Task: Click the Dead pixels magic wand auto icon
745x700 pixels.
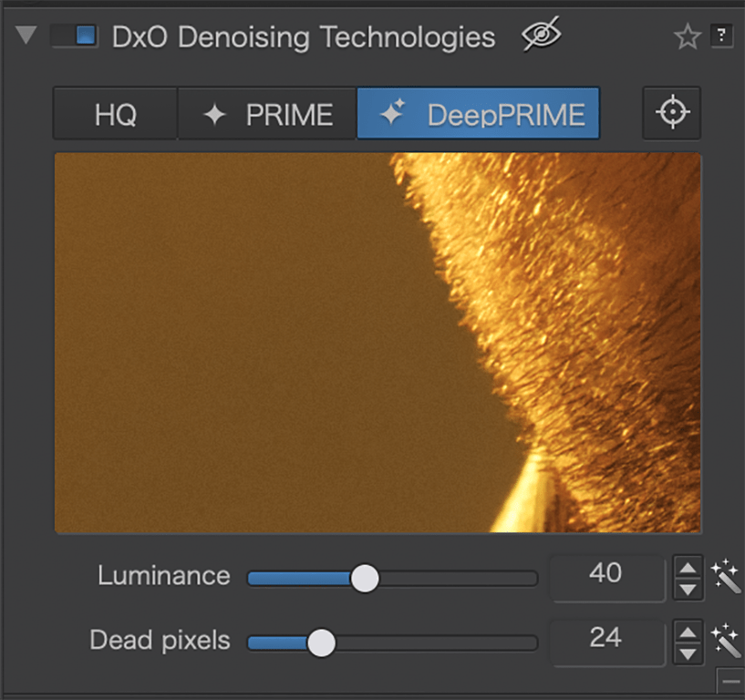Action: [726, 641]
